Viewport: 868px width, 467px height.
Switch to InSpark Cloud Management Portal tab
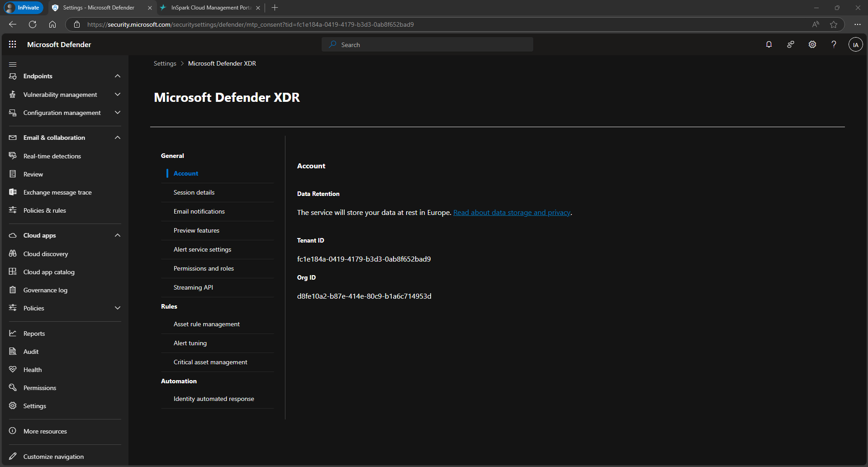click(211, 8)
